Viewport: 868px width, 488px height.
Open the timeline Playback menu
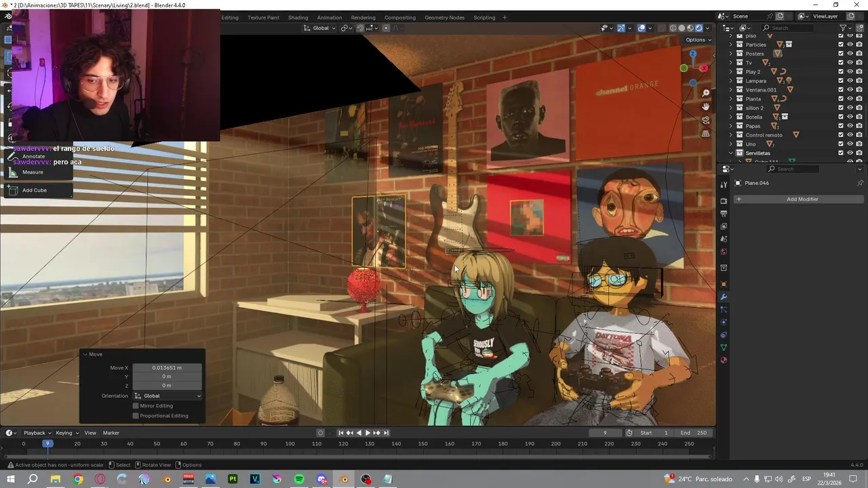pos(37,433)
